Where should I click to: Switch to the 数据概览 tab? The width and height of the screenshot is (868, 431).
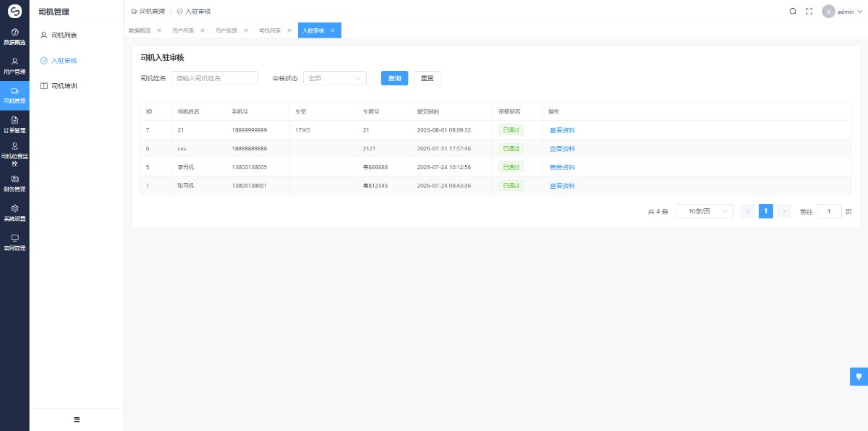click(x=140, y=30)
